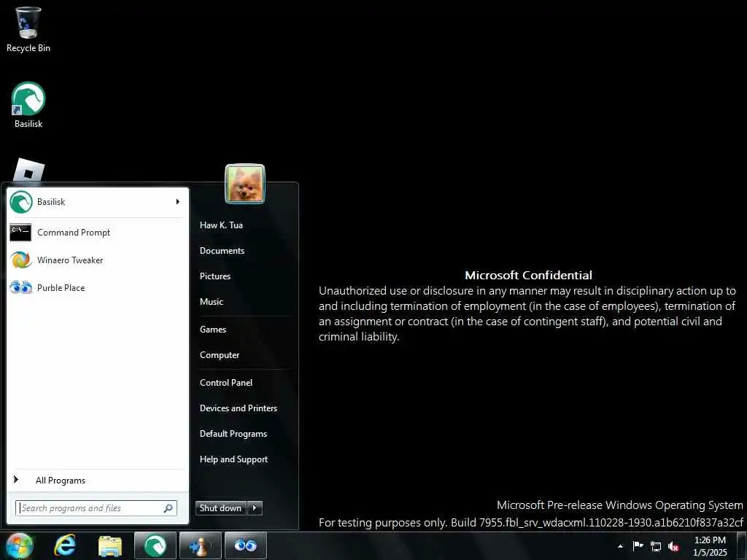
Task: Show hidden tray icons arrow
Action: (x=620, y=546)
